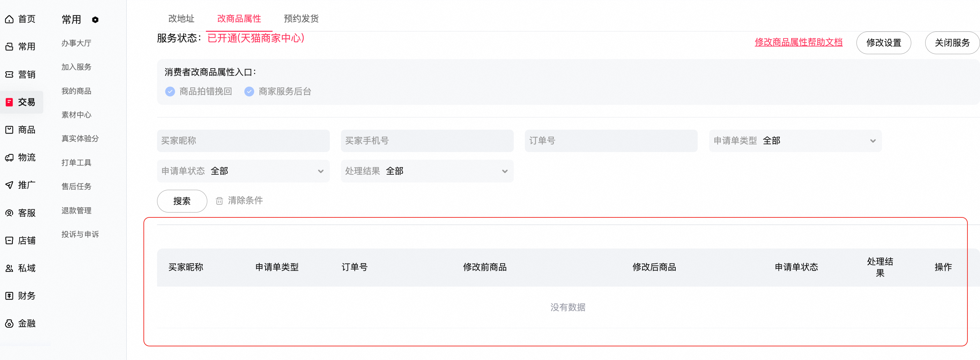
Task: Click the 订单号 input field
Action: click(611, 141)
